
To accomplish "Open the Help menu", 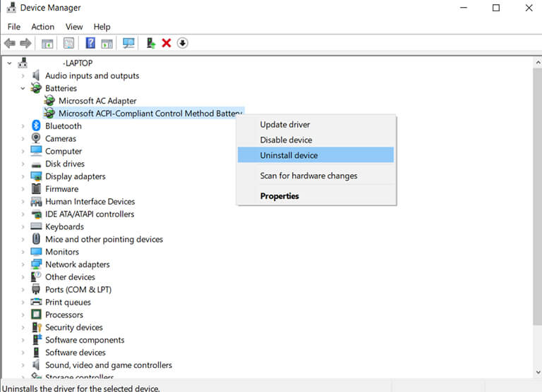I will coord(102,27).
